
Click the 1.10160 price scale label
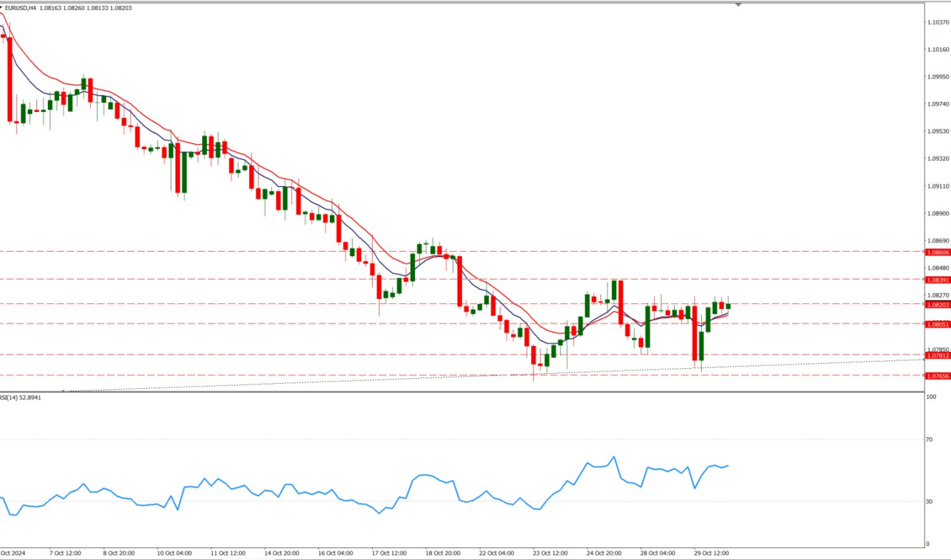[x=938, y=49]
